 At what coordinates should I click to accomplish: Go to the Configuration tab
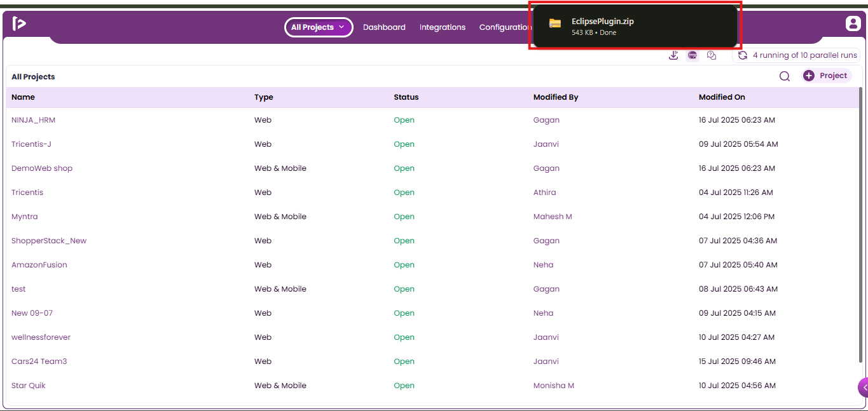click(505, 27)
